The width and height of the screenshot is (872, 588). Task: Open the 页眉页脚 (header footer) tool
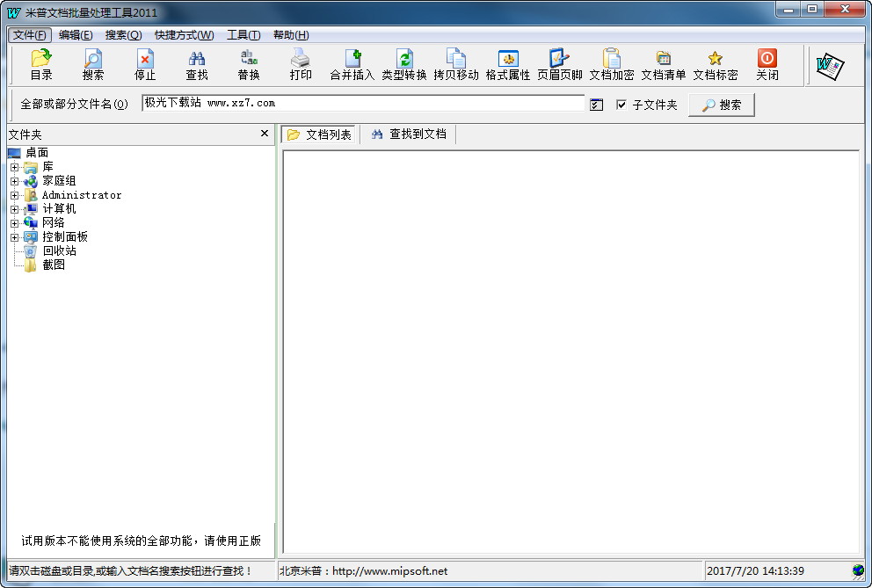click(x=559, y=64)
